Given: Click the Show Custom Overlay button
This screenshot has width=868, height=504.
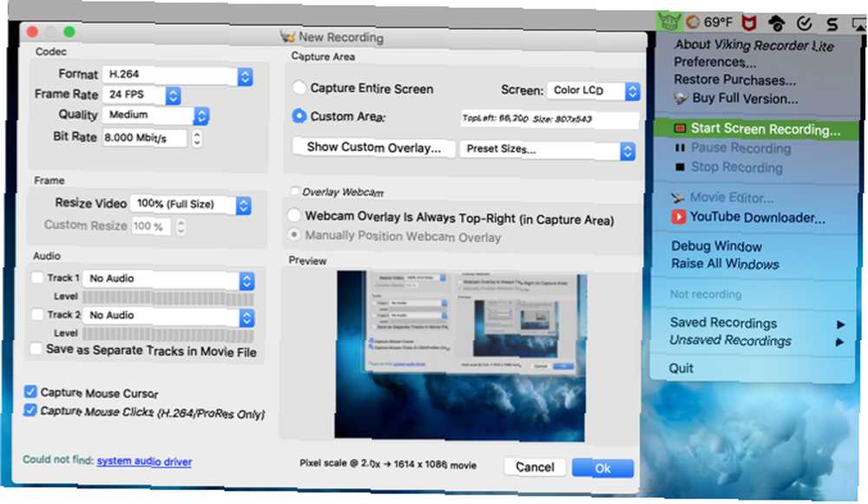Looking at the screenshot, I should 373,147.
